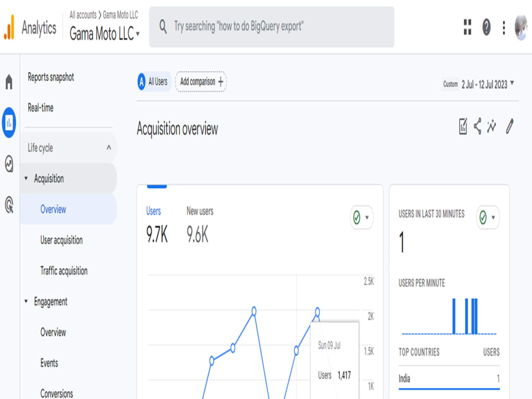Open the Google apps grid icon
The height and width of the screenshot is (399, 532).
(468, 27)
